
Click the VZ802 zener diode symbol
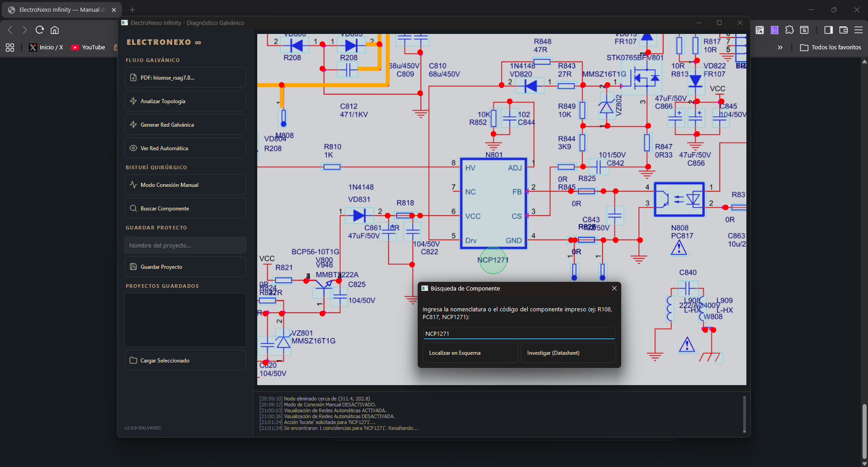pos(606,108)
